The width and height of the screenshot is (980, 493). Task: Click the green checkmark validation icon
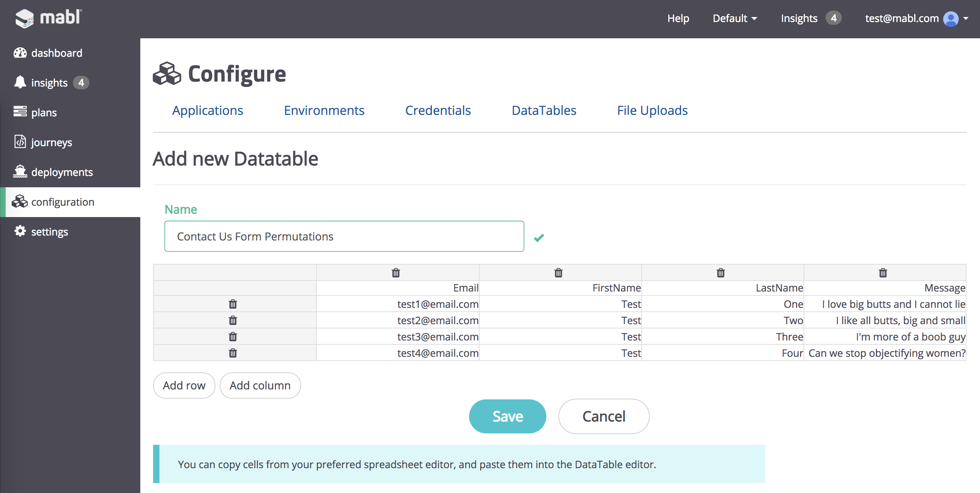(538, 238)
